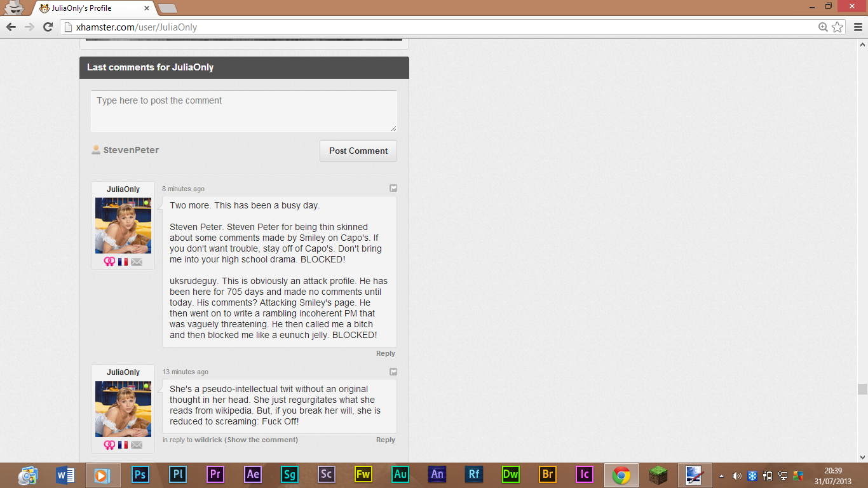
Task: Click inside the comment text box
Action: pyautogui.click(x=244, y=112)
